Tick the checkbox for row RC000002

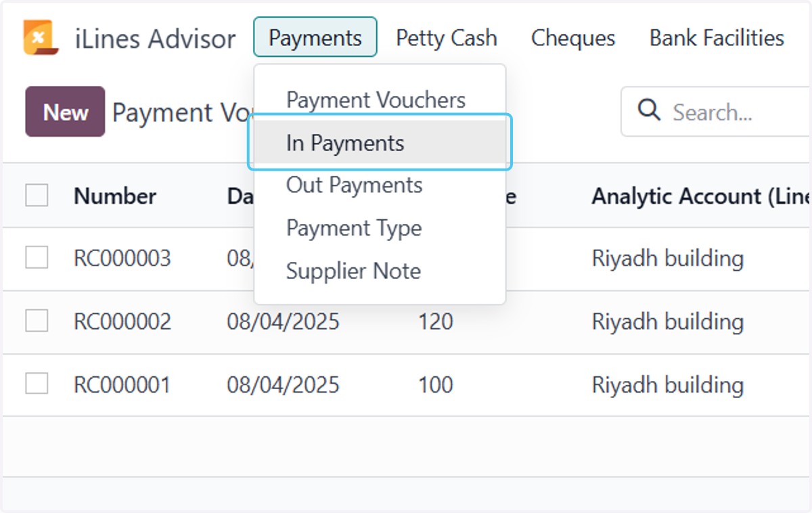click(37, 321)
